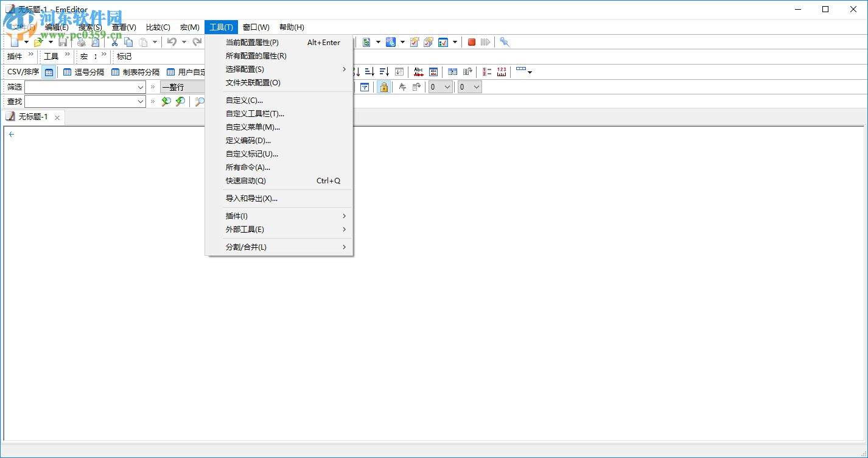Viewport: 868px width, 458px height.
Task: Click the 123 ruler measurement icon
Action: tap(500, 71)
